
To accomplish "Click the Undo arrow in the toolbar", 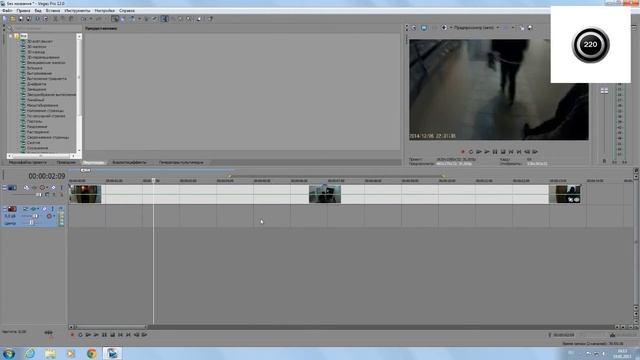I will pyautogui.click(x=84, y=19).
